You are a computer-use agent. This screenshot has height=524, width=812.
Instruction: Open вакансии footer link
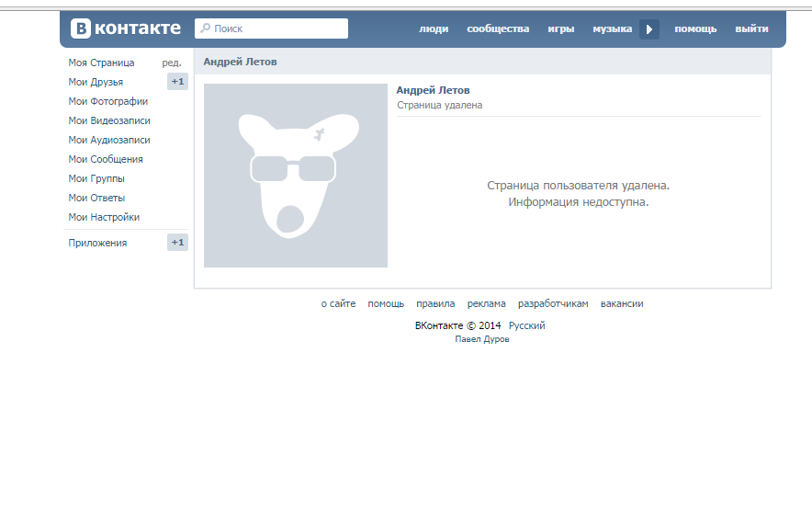(x=622, y=303)
